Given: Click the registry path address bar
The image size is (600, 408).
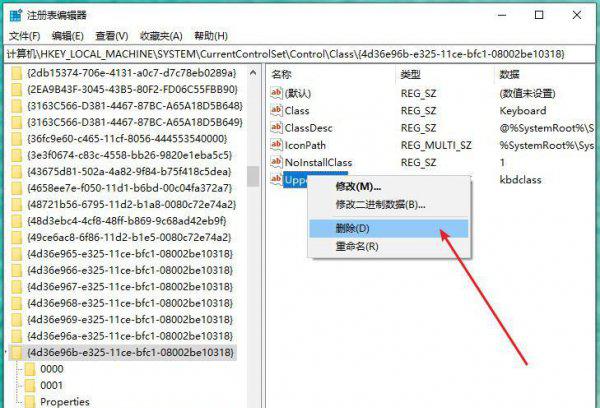Looking at the screenshot, I should click(x=299, y=54).
